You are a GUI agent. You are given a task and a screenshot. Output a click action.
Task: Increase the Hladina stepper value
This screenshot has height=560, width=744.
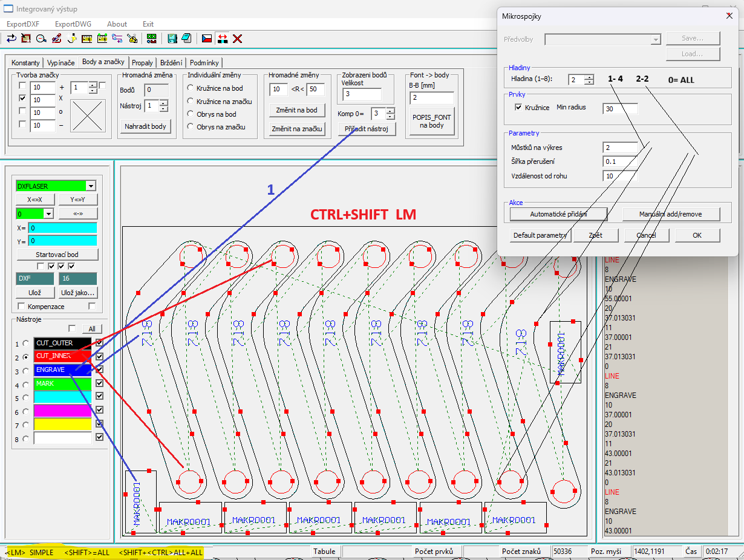[x=590, y=77]
